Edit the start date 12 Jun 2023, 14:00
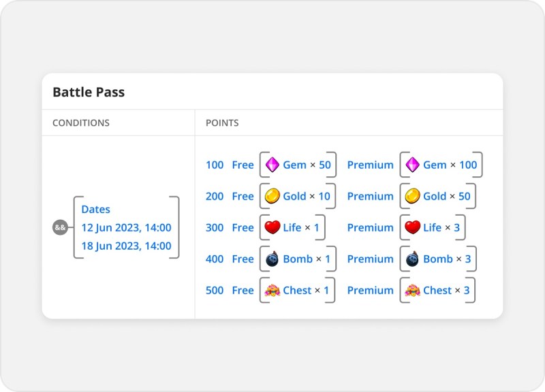 pyautogui.click(x=126, y=228)
